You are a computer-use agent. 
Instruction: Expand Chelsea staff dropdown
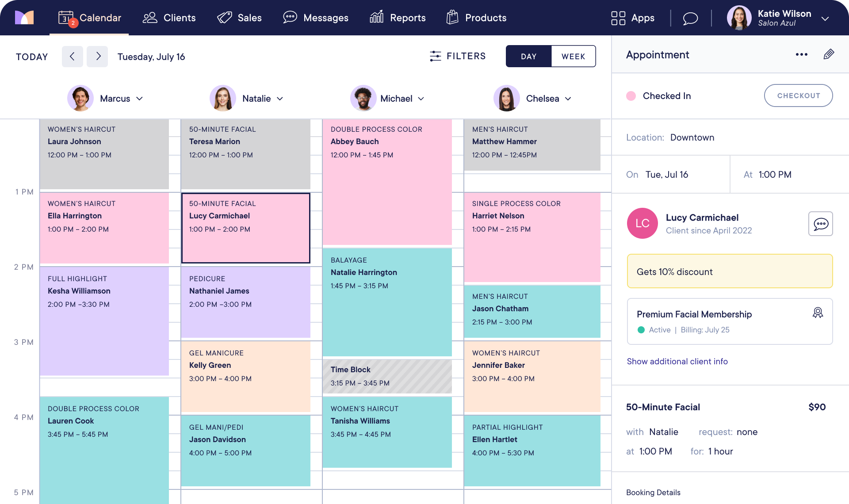(568, 99)
